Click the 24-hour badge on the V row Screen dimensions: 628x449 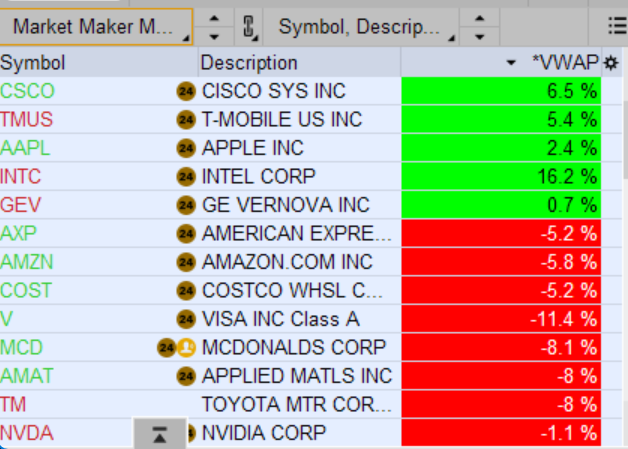[x=185, y=320]
